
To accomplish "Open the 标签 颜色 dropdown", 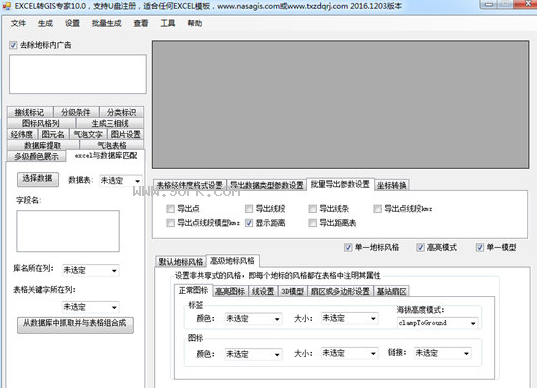I will click(x=253, y=318).
